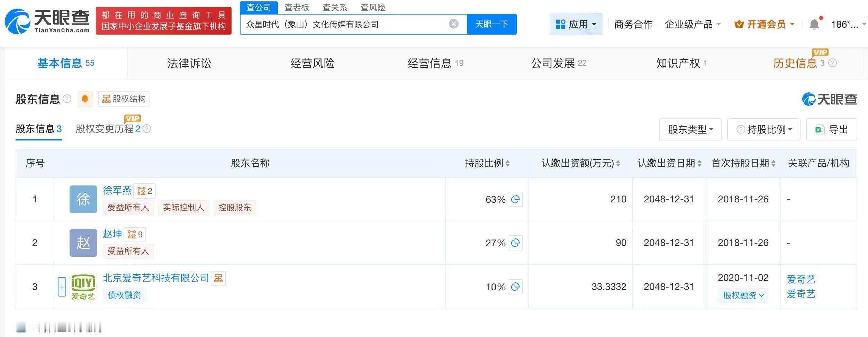Click the clear search text icon
This screenshot has height=337, width=868.
click(x=453, y=24)
